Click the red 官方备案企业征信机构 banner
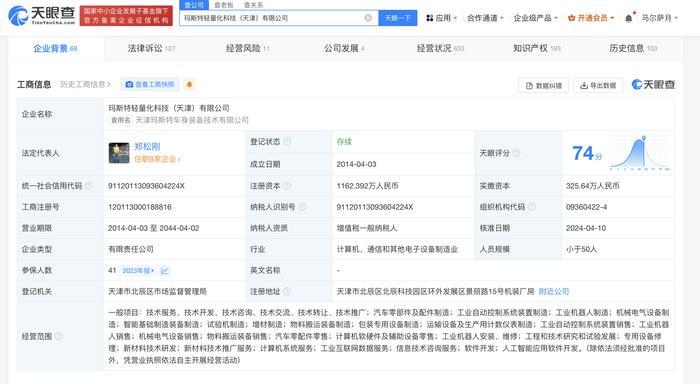This screenshot has height=384, width=700. point(126,16)
